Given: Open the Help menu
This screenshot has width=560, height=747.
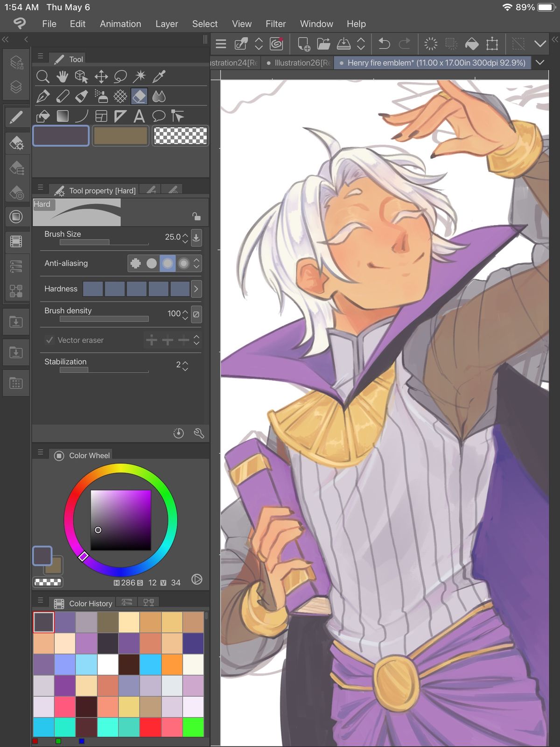Looking at the screenshot, I should 356,24.
